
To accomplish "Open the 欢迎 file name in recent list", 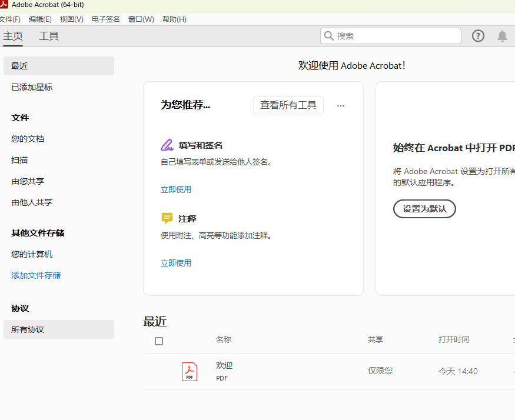I will tap(224, 365).
